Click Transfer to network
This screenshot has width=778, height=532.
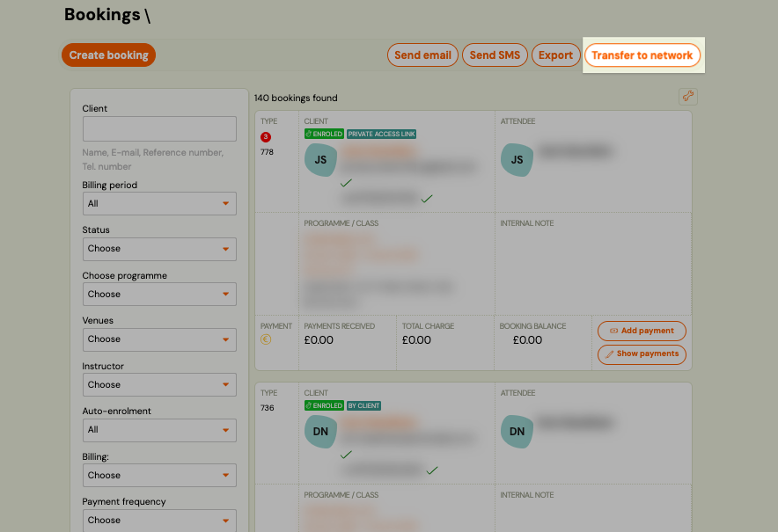point(643,55)
